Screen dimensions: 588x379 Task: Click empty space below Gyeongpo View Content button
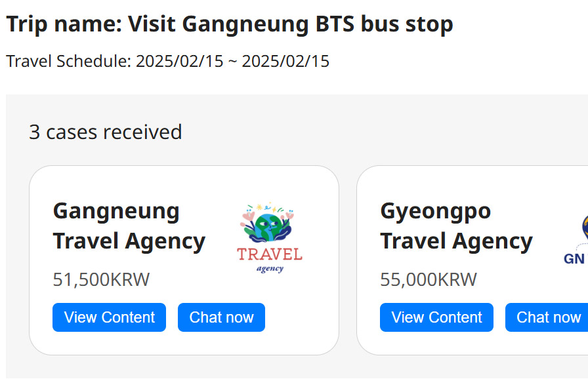point(436,343)
